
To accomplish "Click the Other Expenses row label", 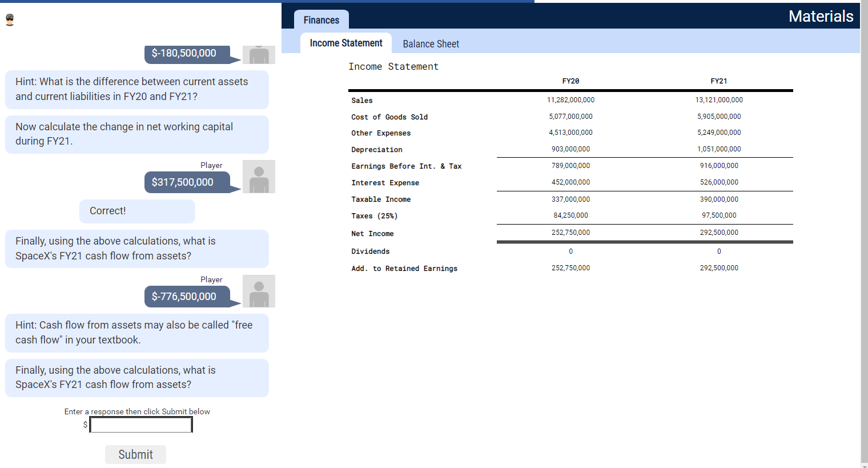I will pos(381,133).
